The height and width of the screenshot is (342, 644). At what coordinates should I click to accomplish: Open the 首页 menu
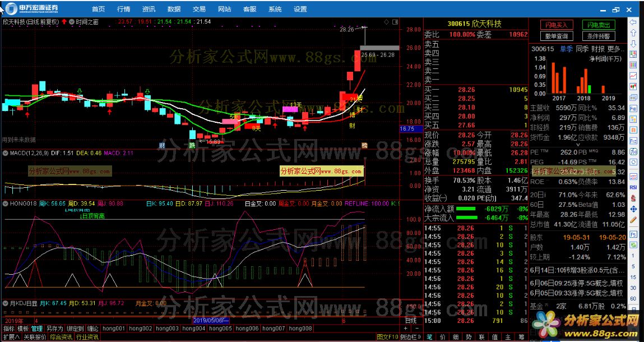(x=98, y=8)
